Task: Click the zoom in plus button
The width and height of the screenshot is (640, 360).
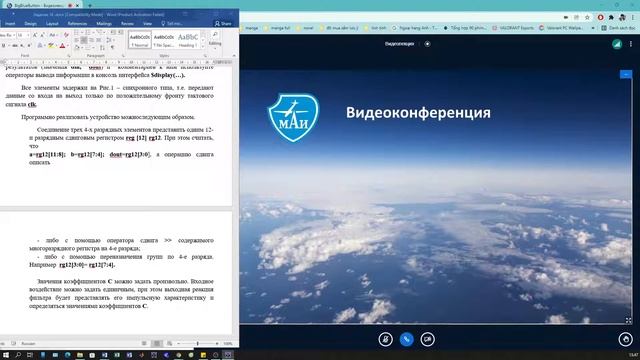Action: point(217,343)
